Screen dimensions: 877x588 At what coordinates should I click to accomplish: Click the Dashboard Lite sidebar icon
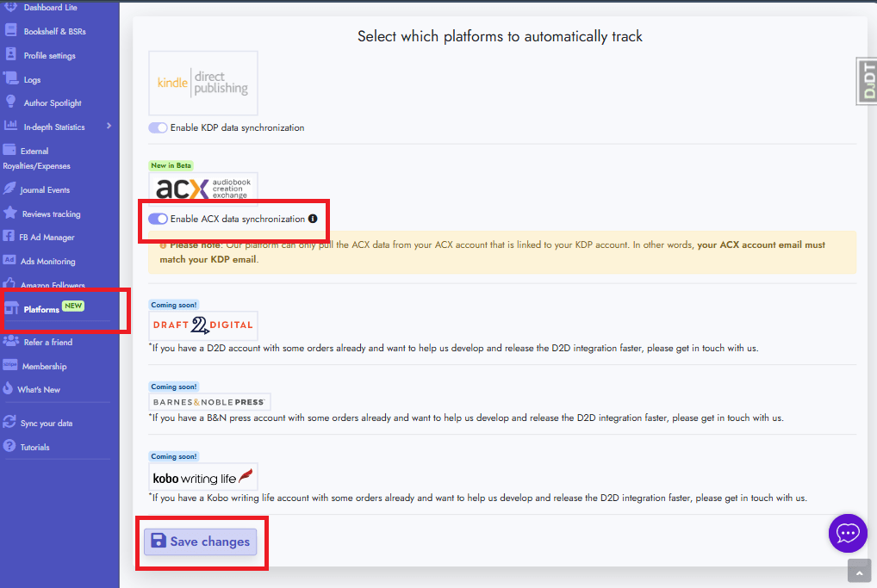10,7
